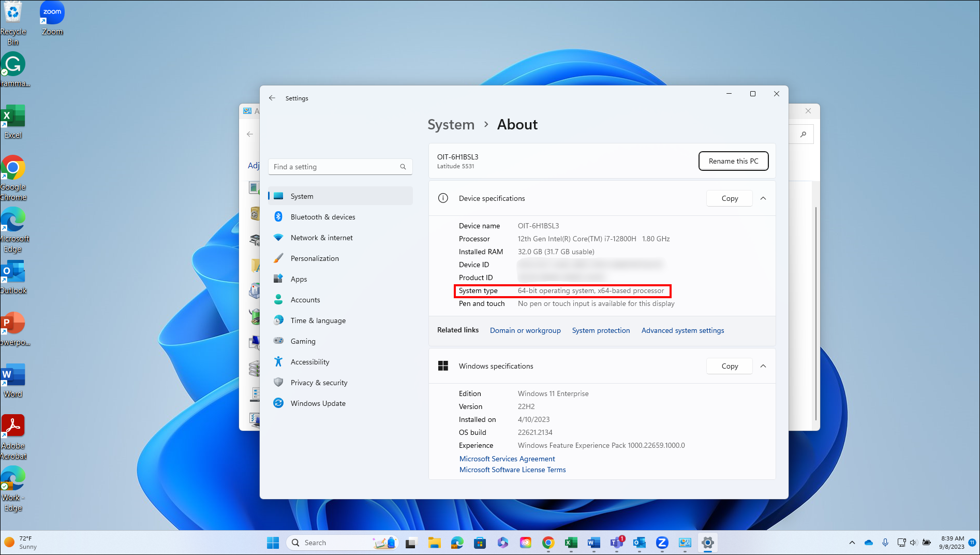Select System in the settings sidebar

point(302,196)
